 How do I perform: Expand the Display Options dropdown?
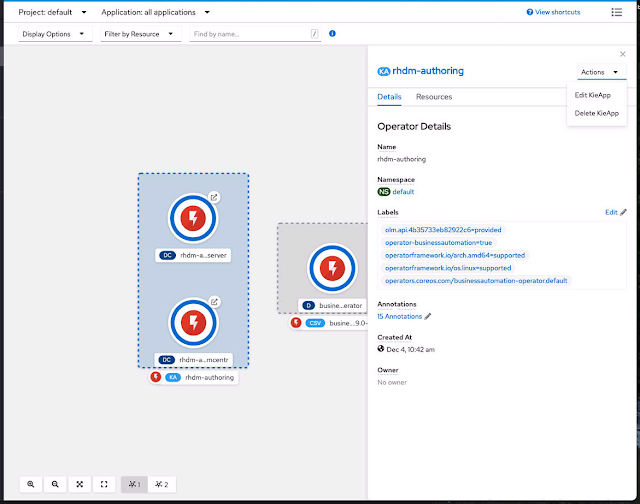[55, 34]
